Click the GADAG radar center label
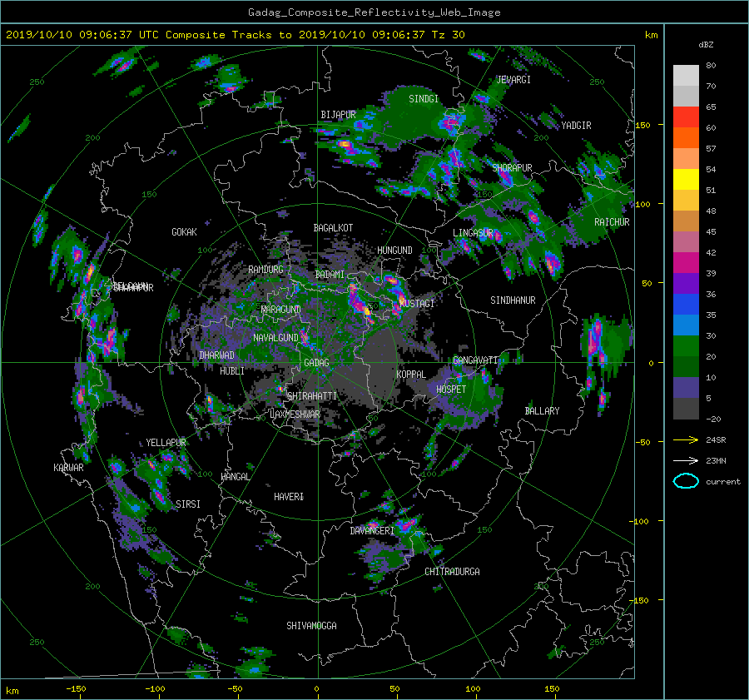Viewport: 749px width, 700px height. tap(316, 363)
